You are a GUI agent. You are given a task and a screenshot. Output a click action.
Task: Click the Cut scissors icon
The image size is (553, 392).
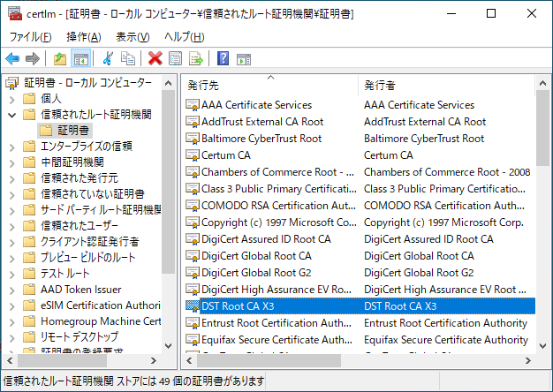pos(108,58)
